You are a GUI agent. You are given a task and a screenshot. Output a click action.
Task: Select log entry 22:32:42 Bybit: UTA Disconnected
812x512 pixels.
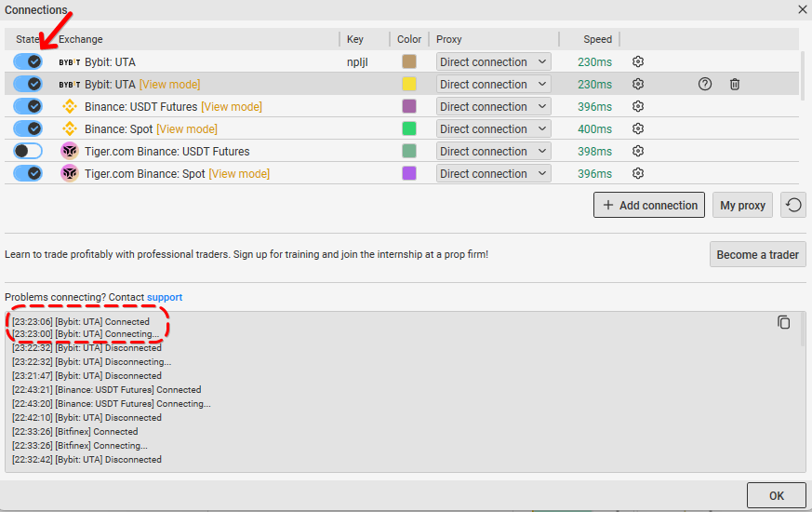87,460
